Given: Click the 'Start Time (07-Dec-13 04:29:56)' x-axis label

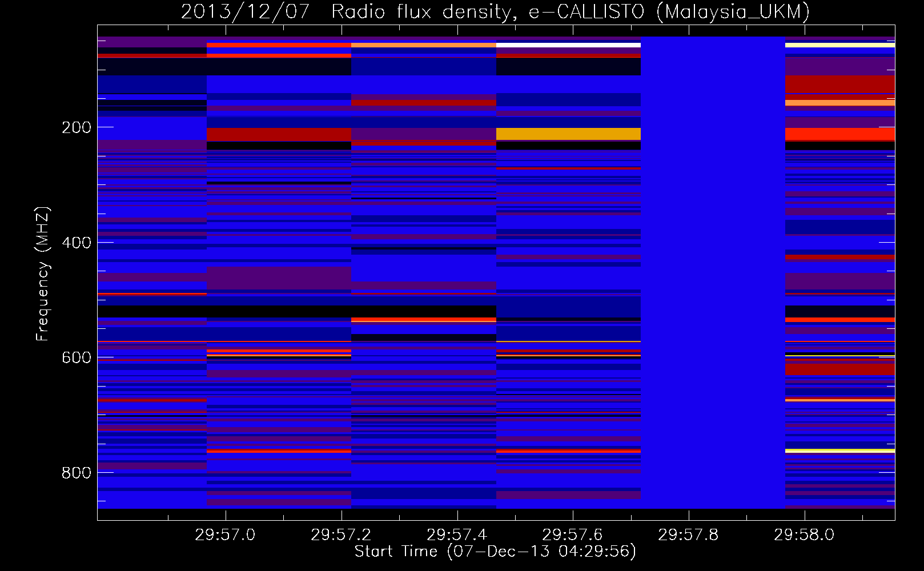Looking at the screenshot, I should click(x=495, y=552).
